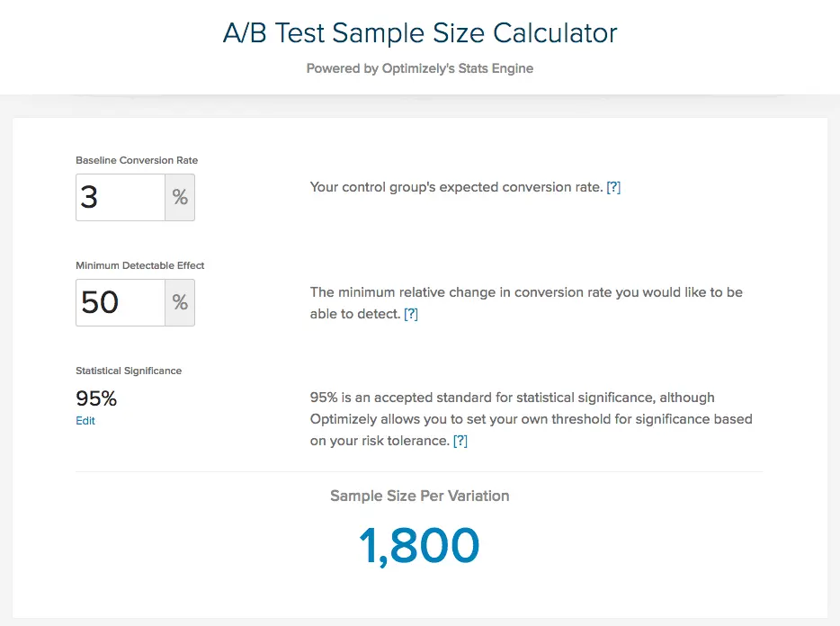The image size is (840, 626).
Task: Click the number 50 in the effect field
Action: [100, 302]
